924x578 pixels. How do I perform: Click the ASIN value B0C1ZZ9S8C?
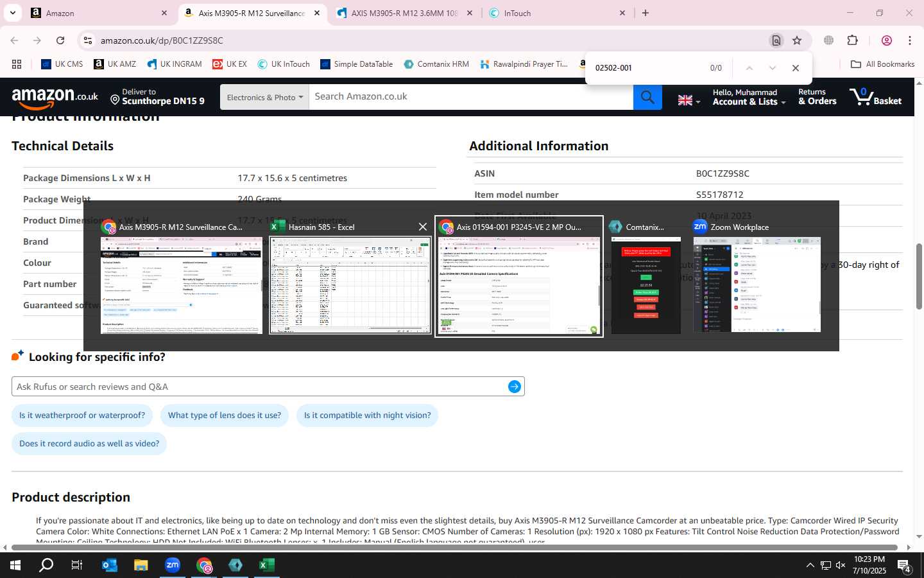723,173
